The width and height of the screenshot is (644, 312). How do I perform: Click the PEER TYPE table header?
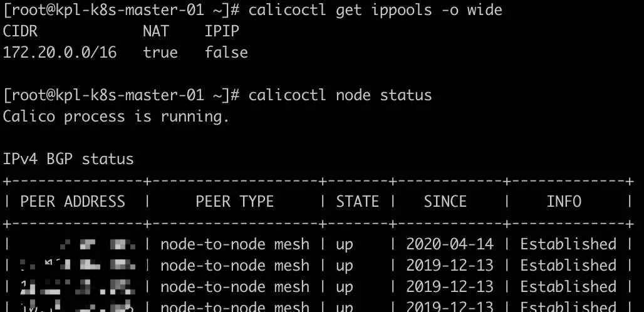click(234, 202)
